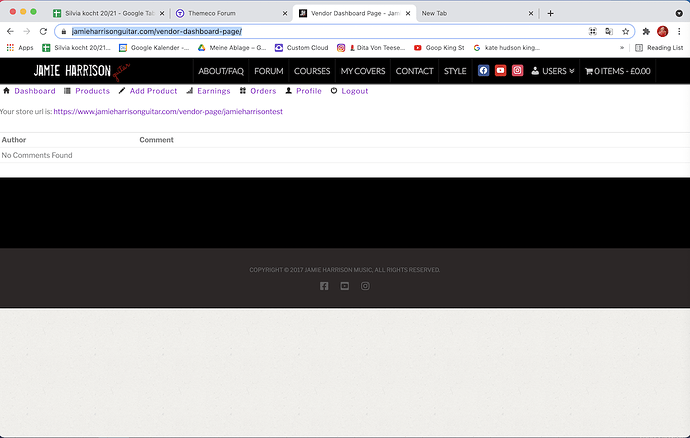This screenshot has width=690, height=438.
Task: Click the Jamie Harrison guitar logo
Action: click(x=82, y=71)
